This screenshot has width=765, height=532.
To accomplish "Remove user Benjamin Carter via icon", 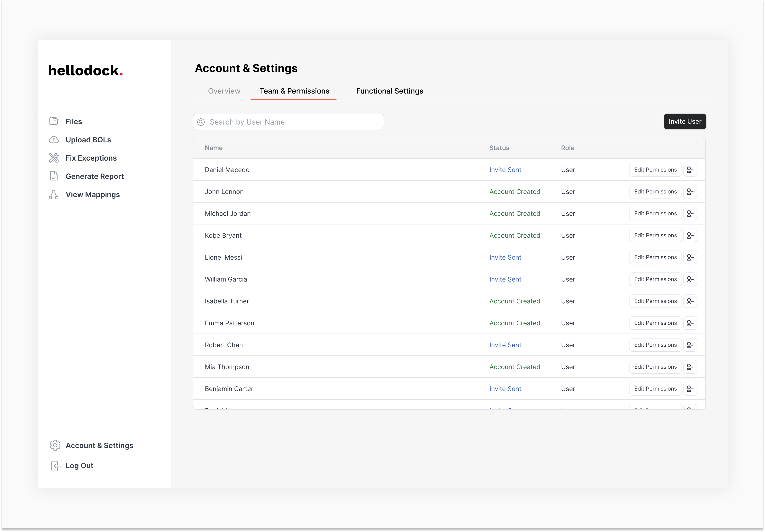I will tap(690, 389).
